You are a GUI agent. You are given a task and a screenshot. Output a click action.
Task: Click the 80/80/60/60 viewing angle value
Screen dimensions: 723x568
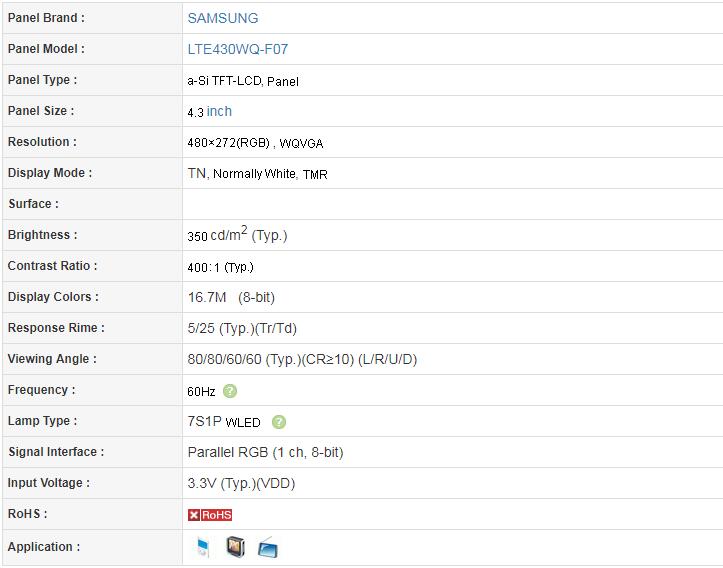click(x=302, y=359)
